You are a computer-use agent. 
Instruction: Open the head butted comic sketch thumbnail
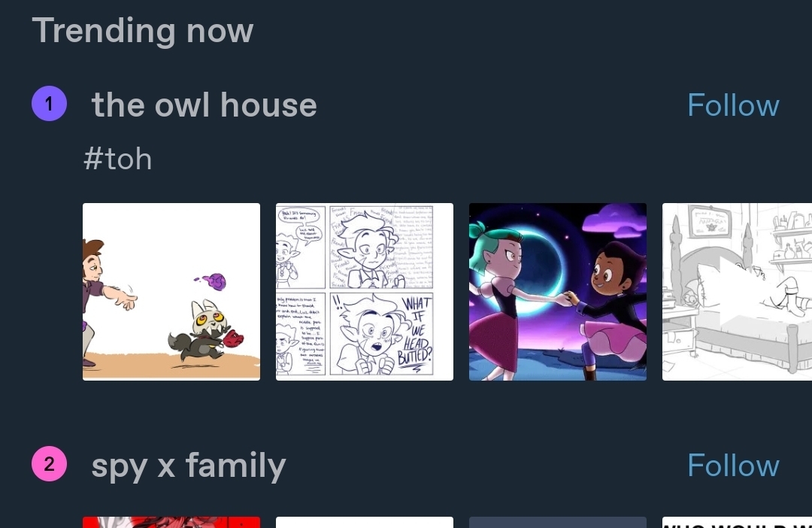[x=365, y=292]
